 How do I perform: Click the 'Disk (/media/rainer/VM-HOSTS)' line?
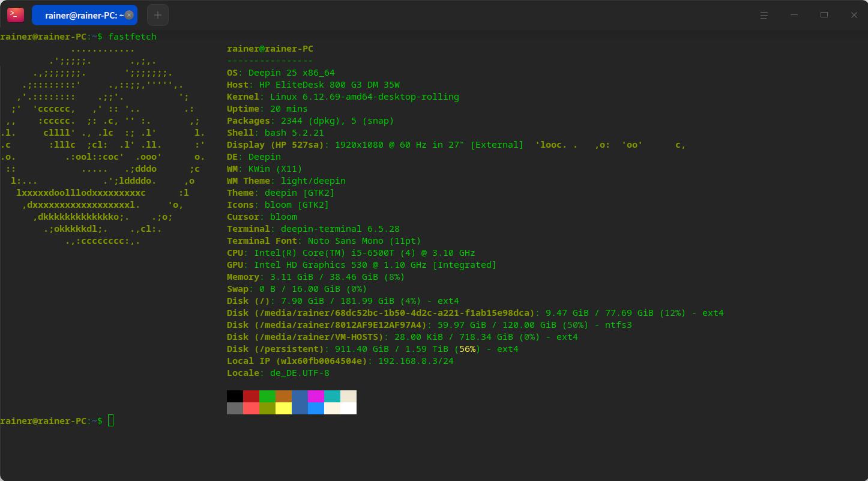[x=402, y=337]
